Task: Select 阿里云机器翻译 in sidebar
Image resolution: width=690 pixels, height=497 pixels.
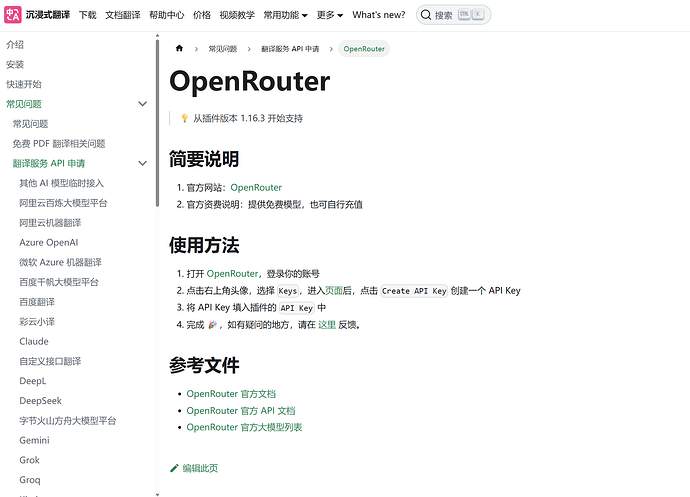Action: click(x=50, y=223)
